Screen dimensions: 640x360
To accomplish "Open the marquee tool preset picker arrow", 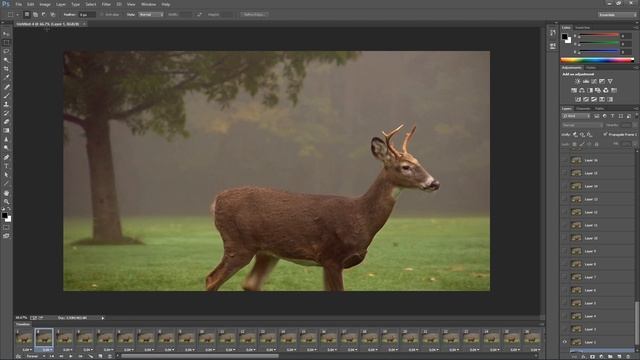I will point(17,14).
